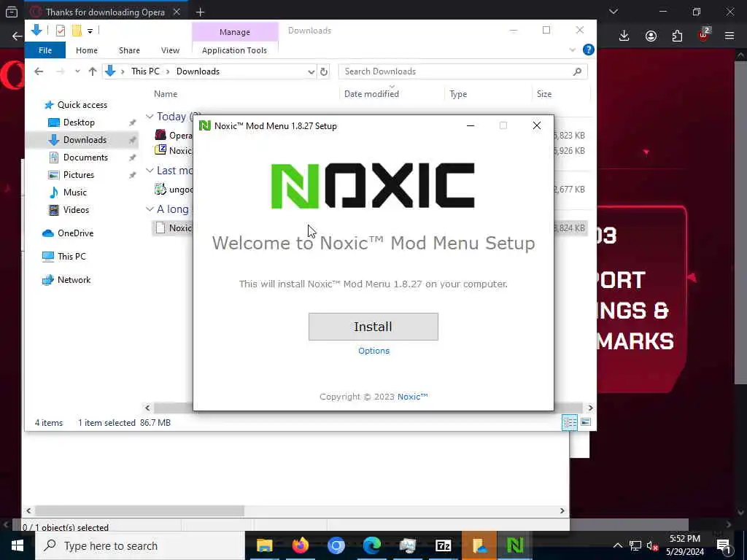Open Opera downloads toolbar icon
Image resolution: width=747 pixels, height=560 pixels.
point(624,36)
